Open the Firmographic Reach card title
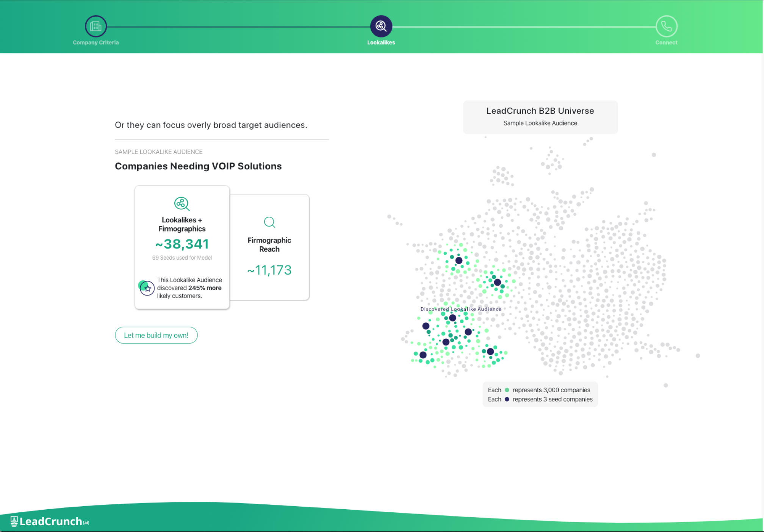Screen dimensions: 764x532 pos(269,245)
